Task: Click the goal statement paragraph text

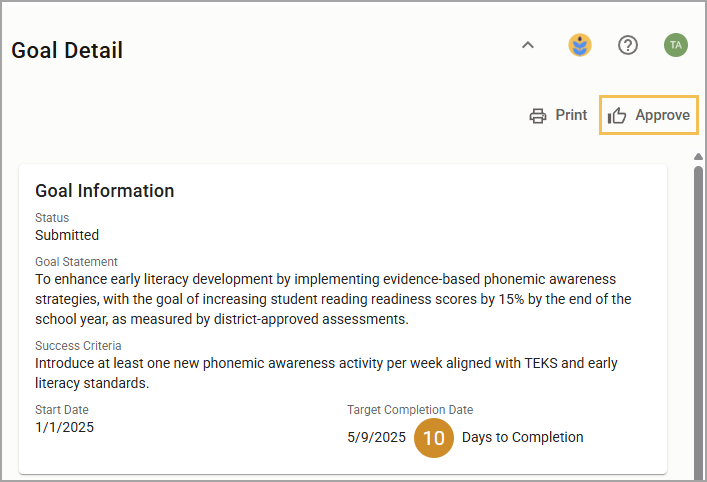Action: point(333,299)
